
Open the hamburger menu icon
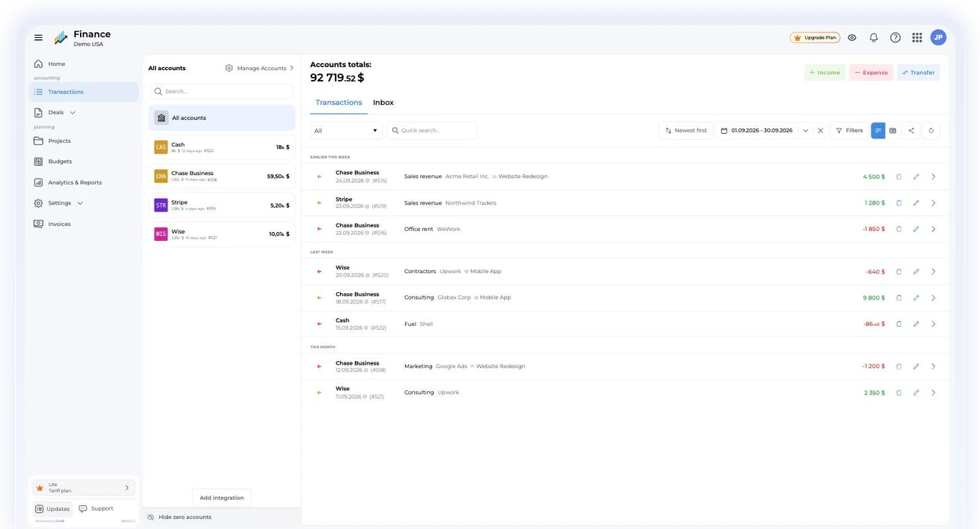(39, 38)
